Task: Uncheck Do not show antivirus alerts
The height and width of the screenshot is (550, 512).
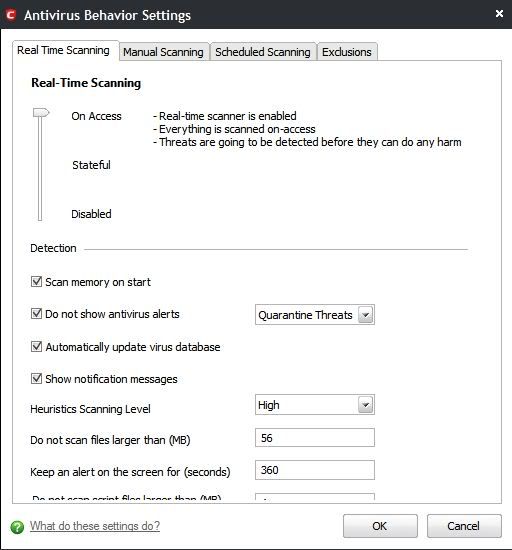Action: [36, 313]
